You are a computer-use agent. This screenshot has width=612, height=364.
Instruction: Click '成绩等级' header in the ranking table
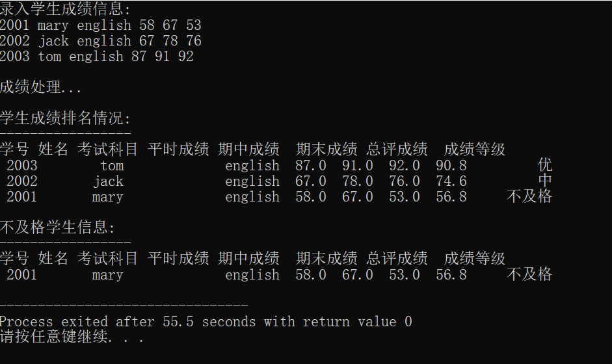tap(475, 150)
